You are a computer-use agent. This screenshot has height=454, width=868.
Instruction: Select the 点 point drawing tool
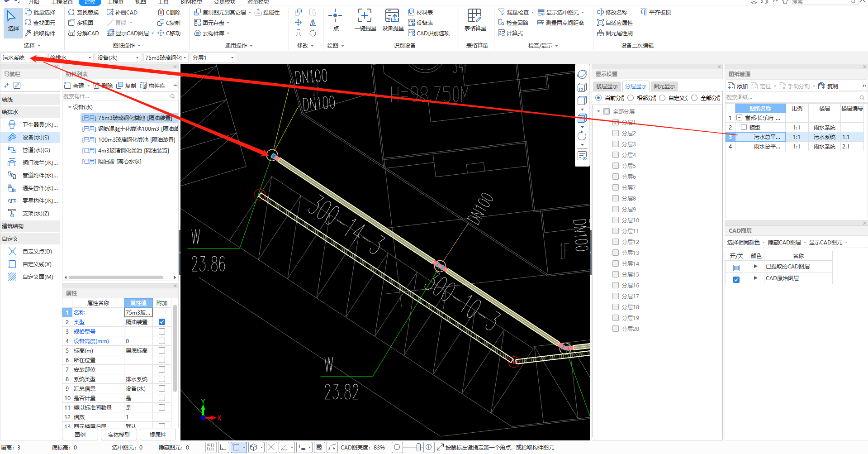(x=335, y=20)
